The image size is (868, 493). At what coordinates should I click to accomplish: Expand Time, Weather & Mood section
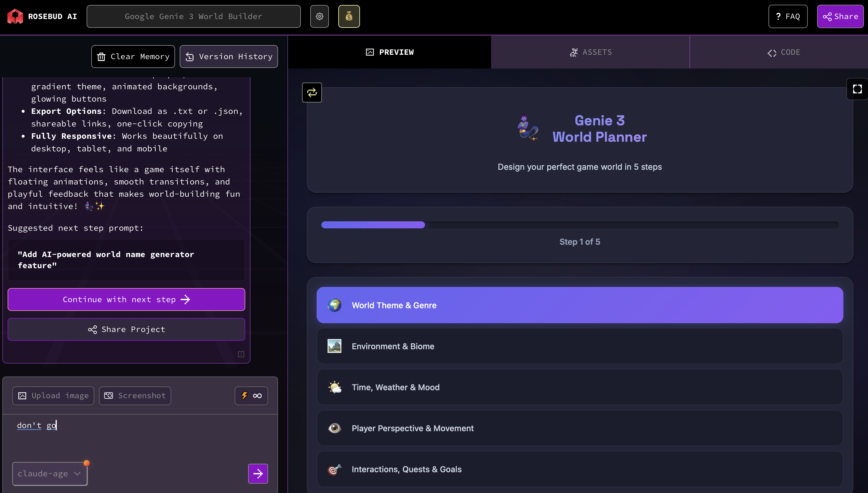579,387
